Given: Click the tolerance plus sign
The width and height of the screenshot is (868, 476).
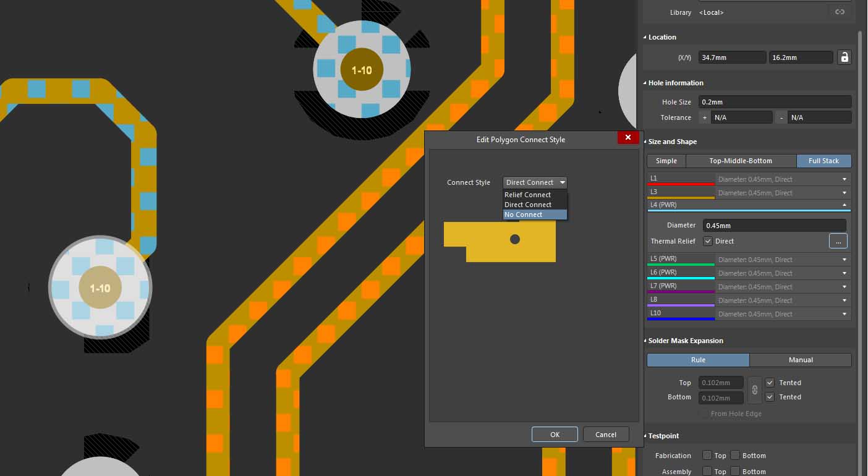Looking at the screenshot, I should (x=704, y=117).
